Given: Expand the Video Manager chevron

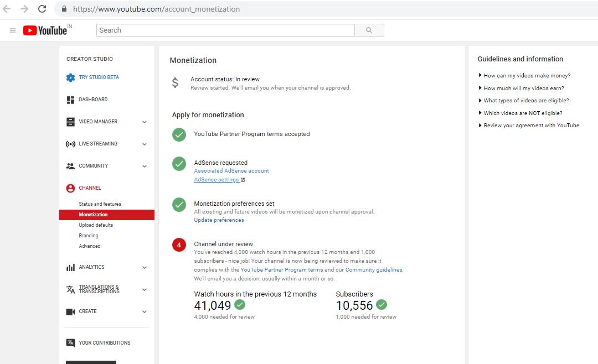Looking at the screenshot, I should (x=145, y=122).
